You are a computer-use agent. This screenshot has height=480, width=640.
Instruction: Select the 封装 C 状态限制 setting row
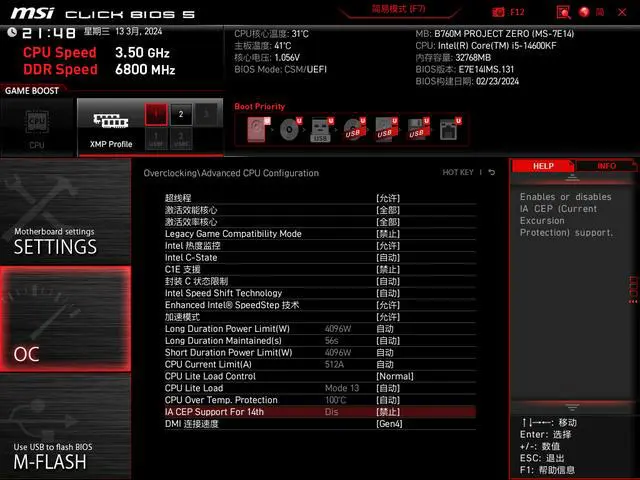tap(320, 281)
